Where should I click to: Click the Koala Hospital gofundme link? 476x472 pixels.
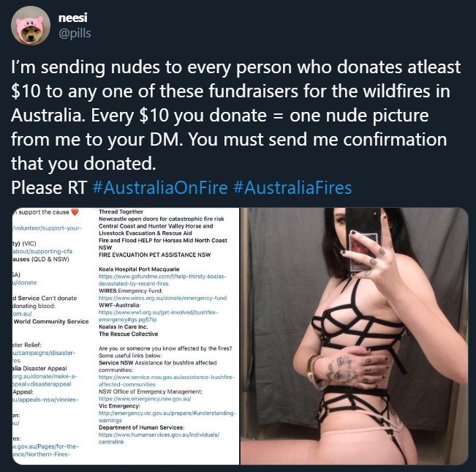(162, 280)
